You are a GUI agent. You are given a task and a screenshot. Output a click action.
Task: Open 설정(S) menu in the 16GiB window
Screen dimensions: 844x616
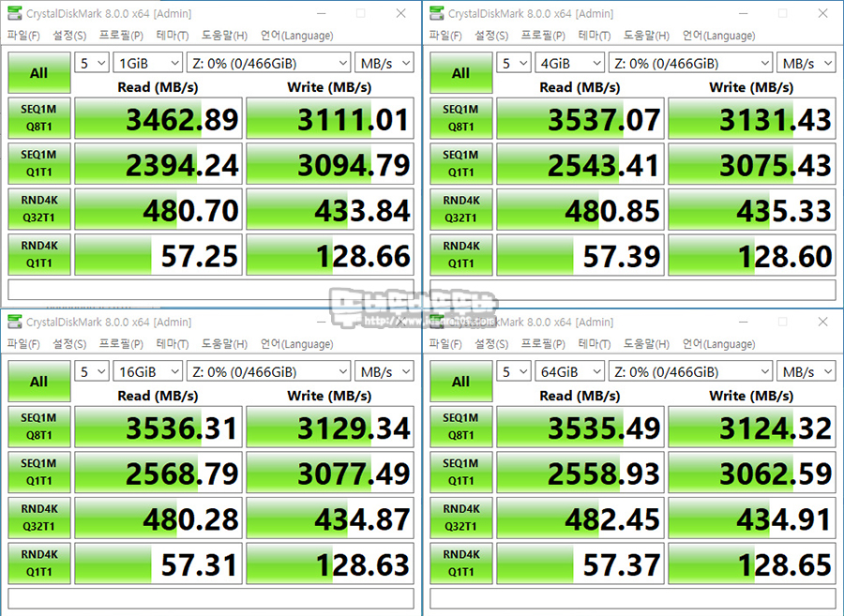(x=69, y=344)
